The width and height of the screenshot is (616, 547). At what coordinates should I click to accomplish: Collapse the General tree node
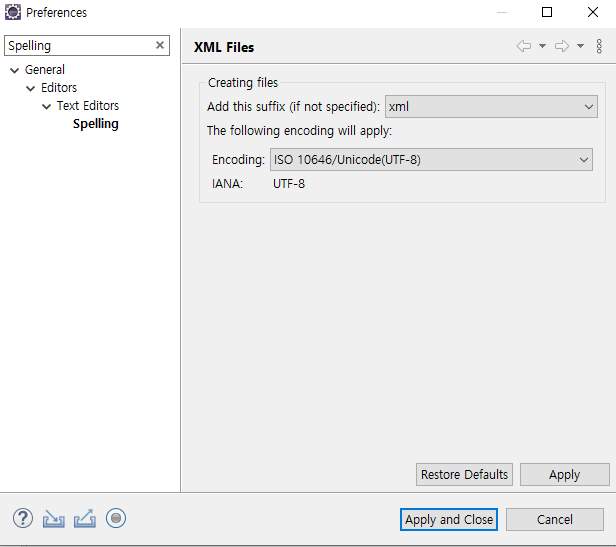pyautogui.click(x=15, y=70)
